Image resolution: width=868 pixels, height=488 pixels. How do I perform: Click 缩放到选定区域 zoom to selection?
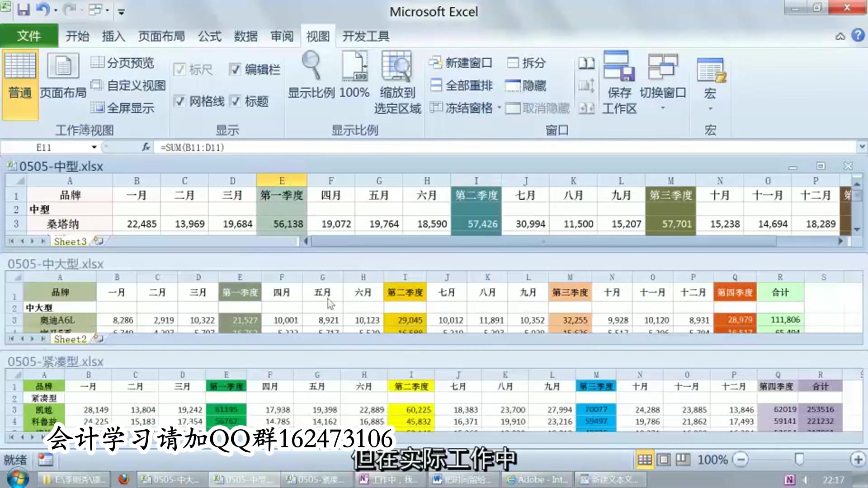pos(397,82)
